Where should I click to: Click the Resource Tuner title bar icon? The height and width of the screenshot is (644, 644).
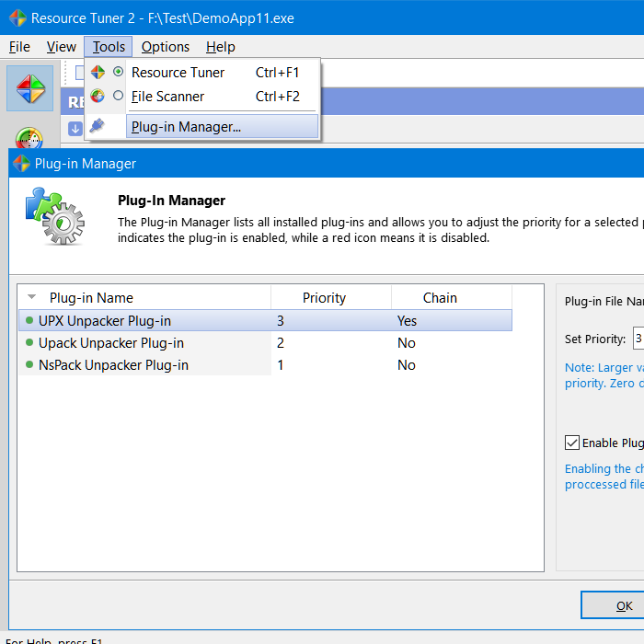point(17,18)
